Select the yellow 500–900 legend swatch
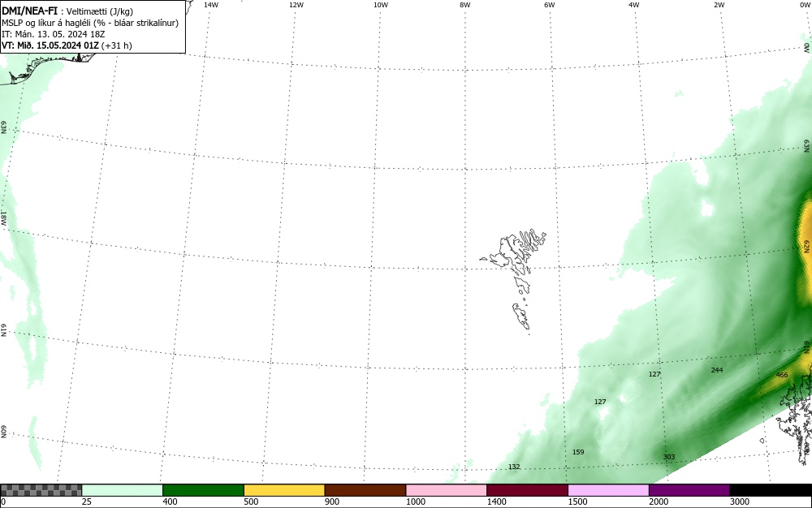 coord(284,490)
